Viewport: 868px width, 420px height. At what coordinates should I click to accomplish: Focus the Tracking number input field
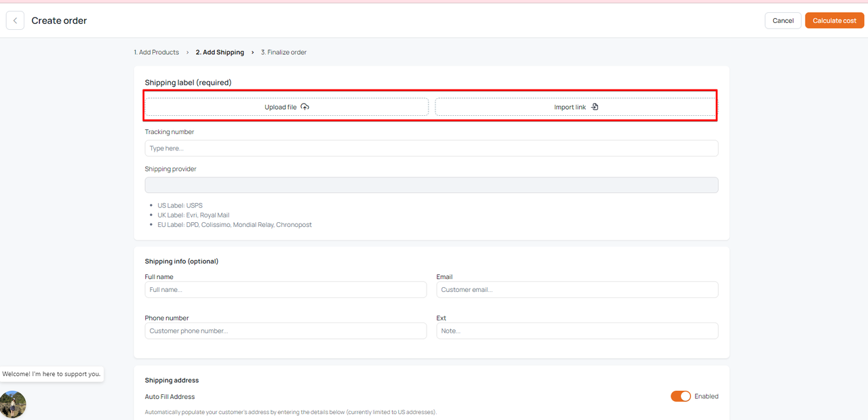(x=431, y=148)
